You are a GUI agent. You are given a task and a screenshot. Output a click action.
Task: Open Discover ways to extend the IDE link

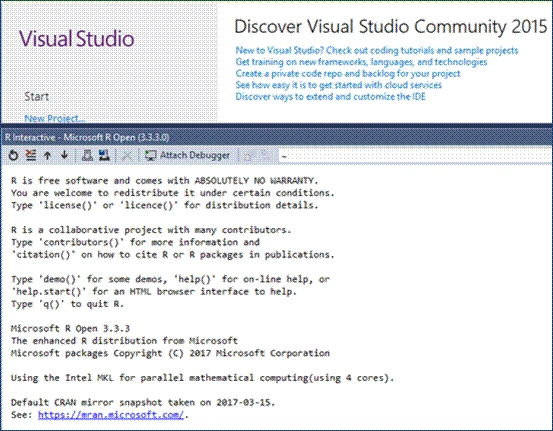pos(330,97)
